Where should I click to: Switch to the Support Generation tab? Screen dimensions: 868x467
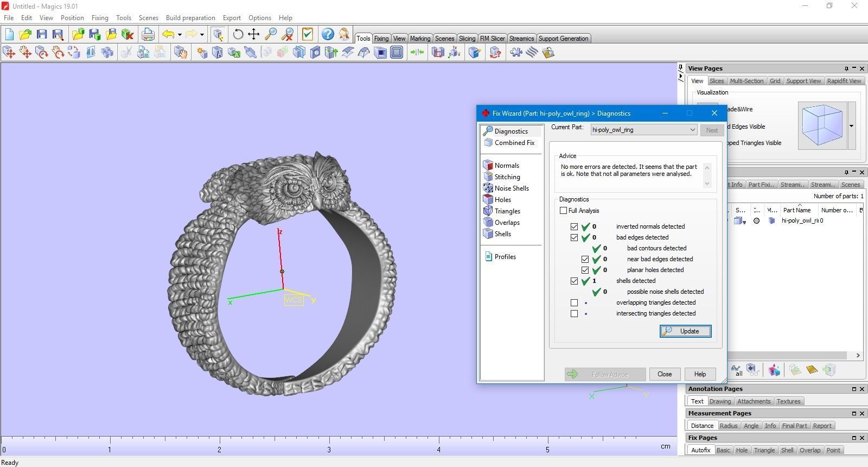pos(563,39)
